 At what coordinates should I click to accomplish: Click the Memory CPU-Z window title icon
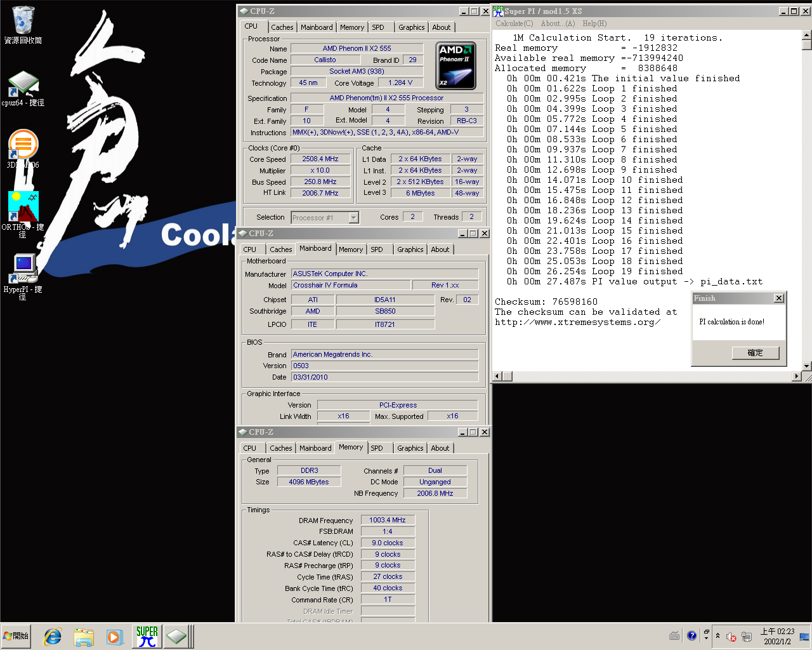click(242, 432)
